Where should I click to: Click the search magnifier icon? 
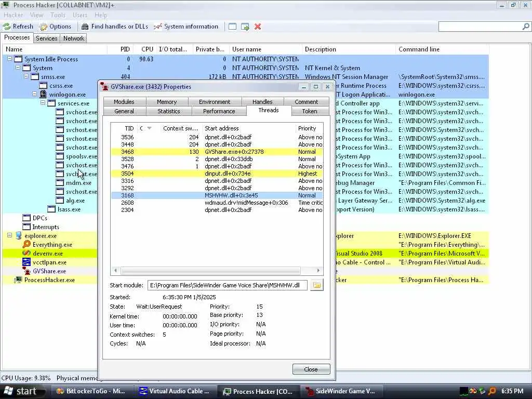point(526,26)
